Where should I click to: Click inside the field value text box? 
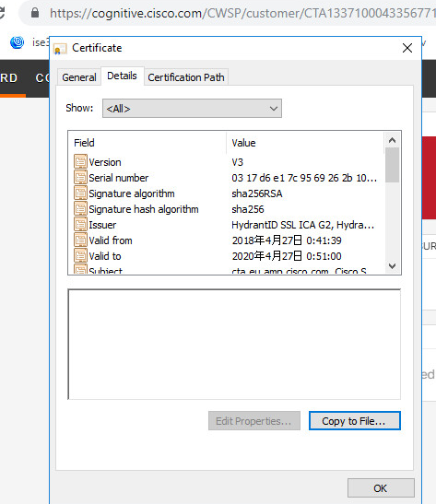coord(234,345)
